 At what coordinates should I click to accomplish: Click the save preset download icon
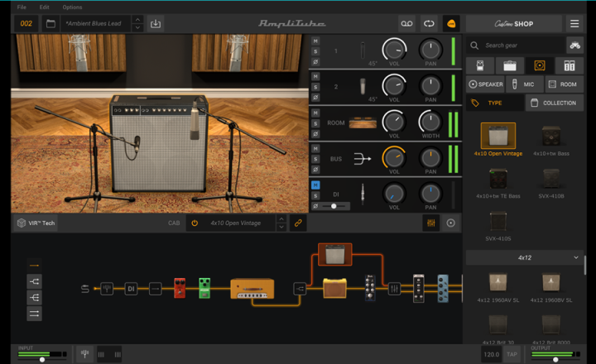156,23
